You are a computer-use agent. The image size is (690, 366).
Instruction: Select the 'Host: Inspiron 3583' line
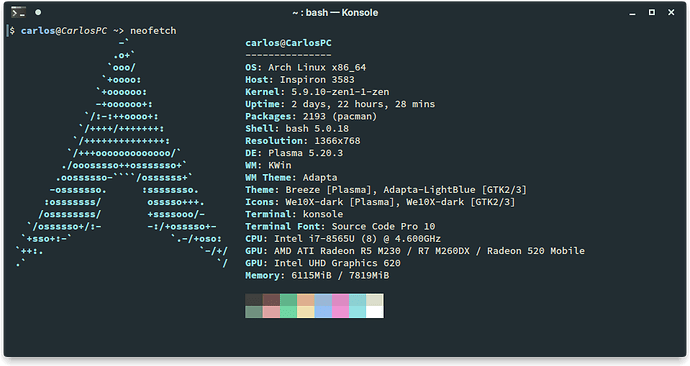[300, 80]
